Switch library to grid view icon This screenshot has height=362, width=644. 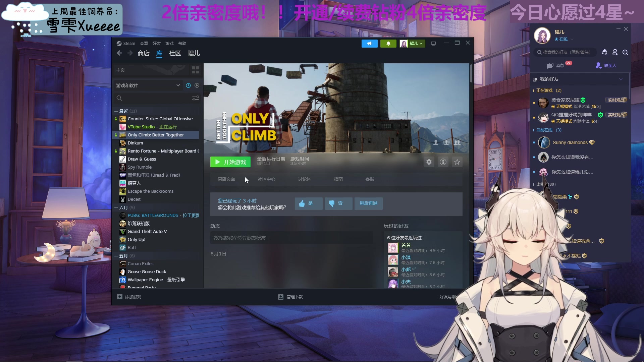pos(195,70)
